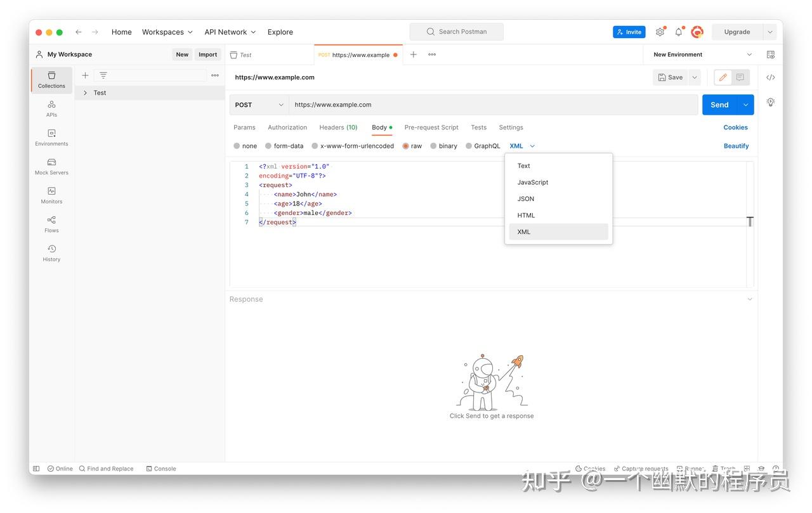The image size is (812, 513).
Task: Open the POST method dropdown
Action: click(259, 105)
